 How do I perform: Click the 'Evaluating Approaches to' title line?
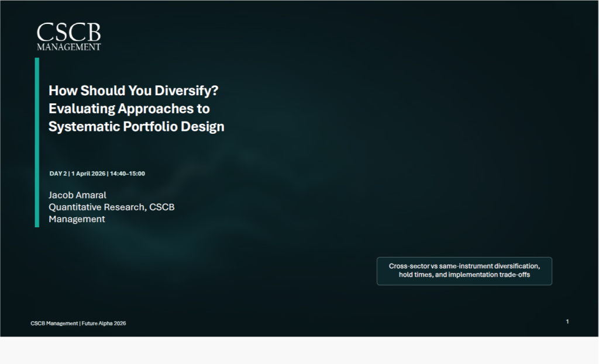(x=129, y=109)
